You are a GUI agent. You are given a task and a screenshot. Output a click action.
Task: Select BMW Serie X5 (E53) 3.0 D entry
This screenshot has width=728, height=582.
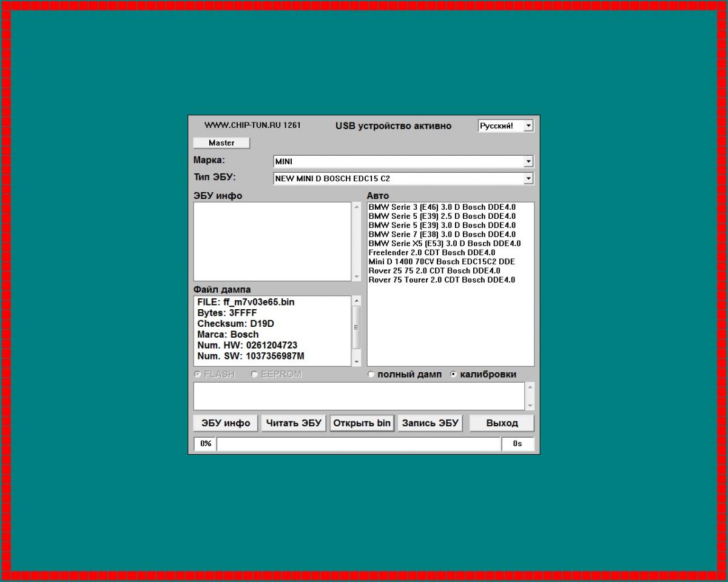445,243
